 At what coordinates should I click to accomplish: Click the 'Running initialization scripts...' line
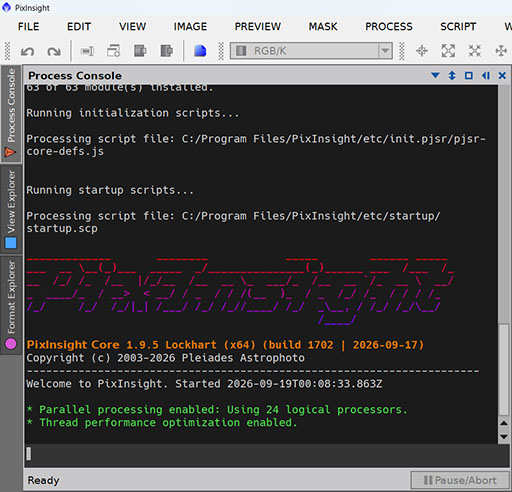tap(133, 113)
